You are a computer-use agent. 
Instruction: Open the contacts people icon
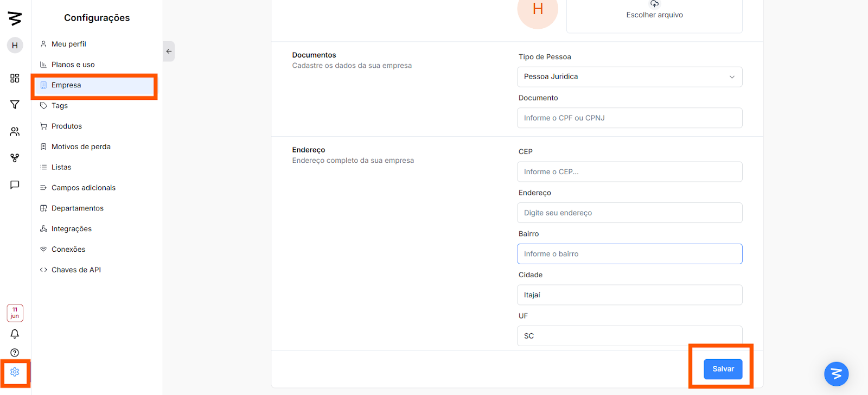15,132
